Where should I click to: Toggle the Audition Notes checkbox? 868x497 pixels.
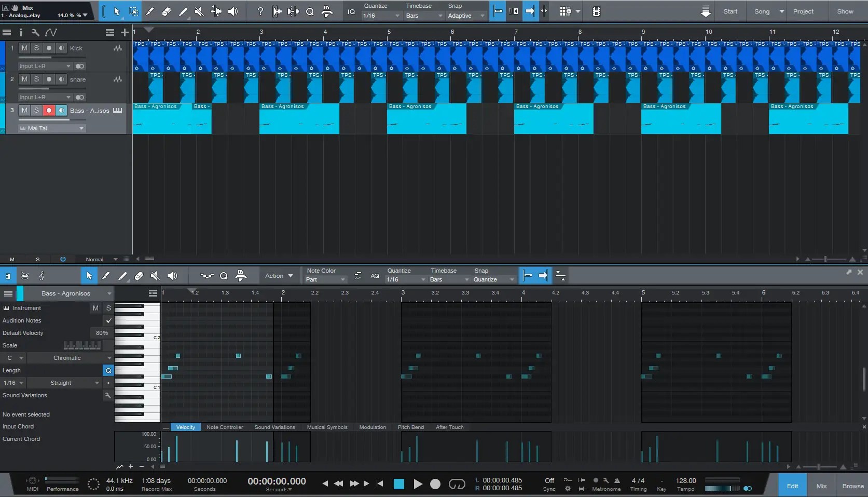pos(108,320)
